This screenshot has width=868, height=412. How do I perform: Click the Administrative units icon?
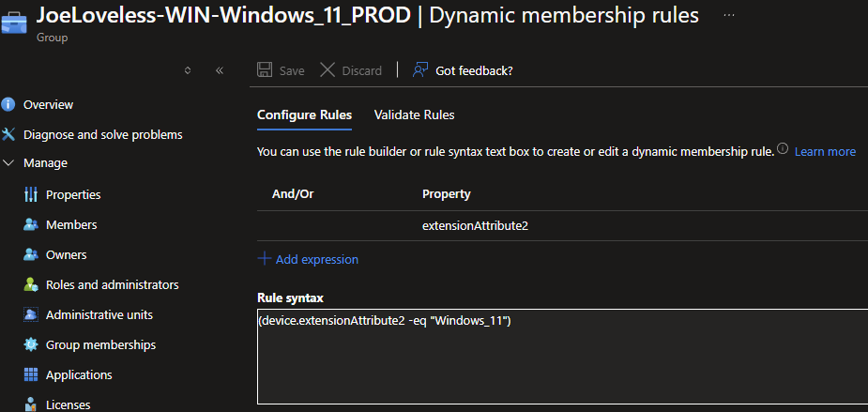[30, 314]
